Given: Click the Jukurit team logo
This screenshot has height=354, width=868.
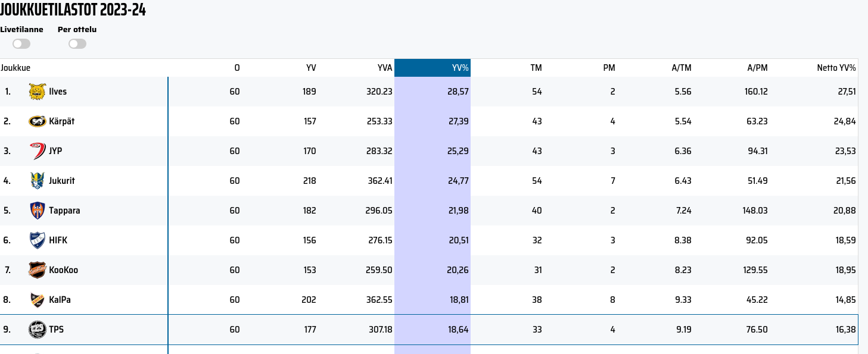Looking at the screenshot, I should coord(37,181).
